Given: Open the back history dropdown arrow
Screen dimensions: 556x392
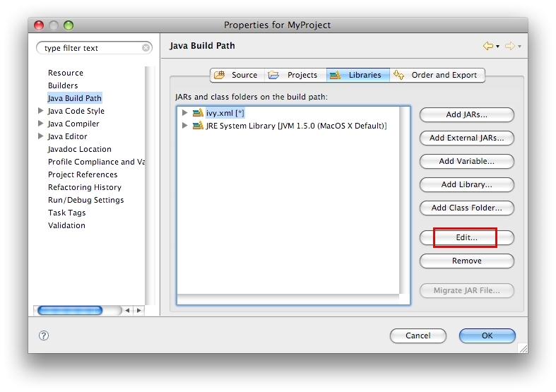Looking at the screenshot, I should 497,47.
